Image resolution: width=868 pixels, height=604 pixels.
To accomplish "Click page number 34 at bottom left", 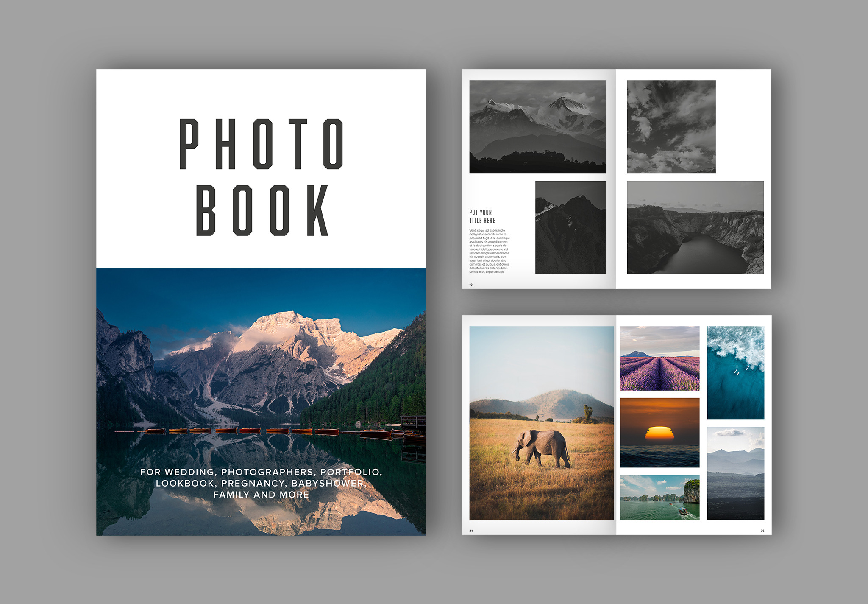I will pyautogui.click(x=471, y=531).
